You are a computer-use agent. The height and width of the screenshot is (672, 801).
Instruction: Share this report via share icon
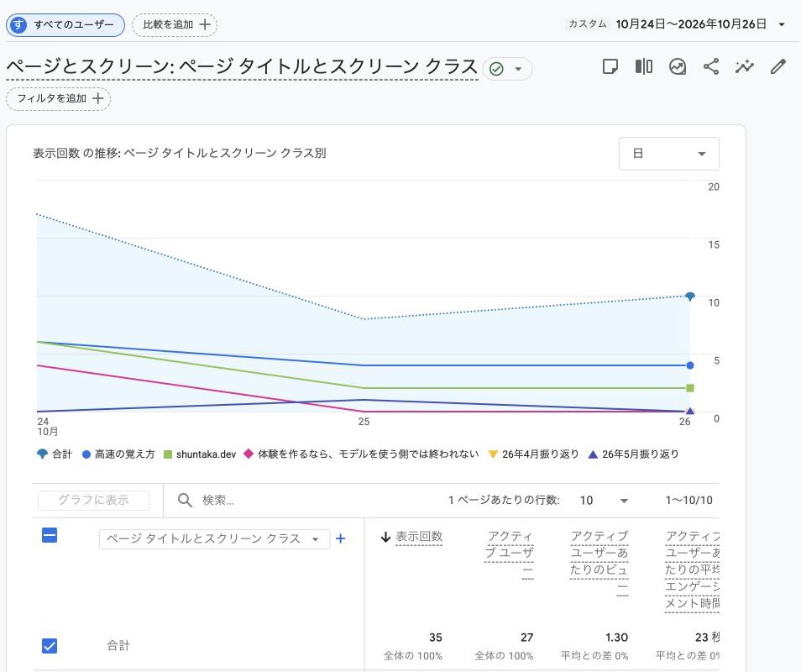point(711,66)
